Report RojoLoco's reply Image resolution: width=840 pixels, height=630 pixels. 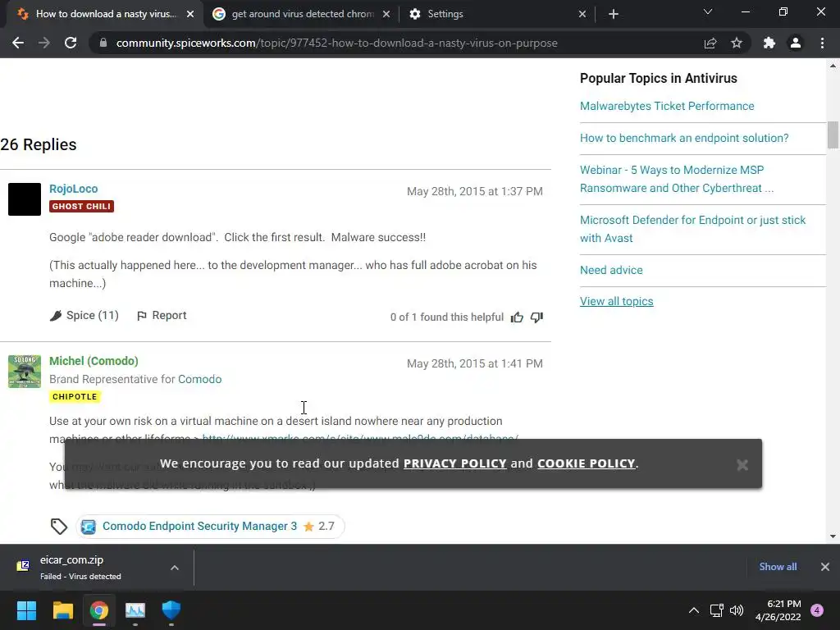point(162,316)
